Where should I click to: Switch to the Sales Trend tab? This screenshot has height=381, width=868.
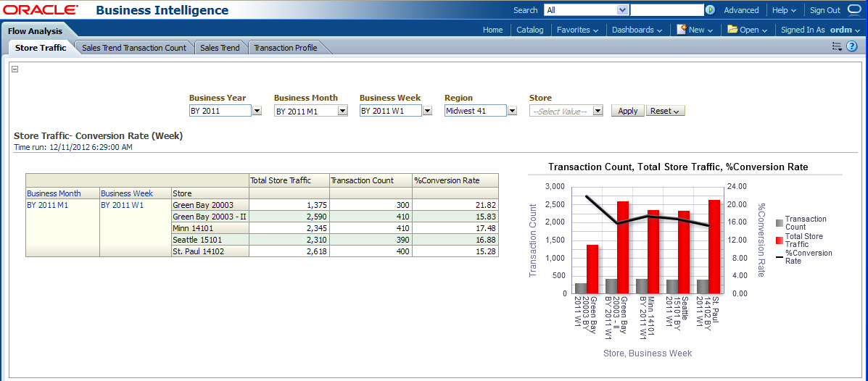click(x=220, y=48)
